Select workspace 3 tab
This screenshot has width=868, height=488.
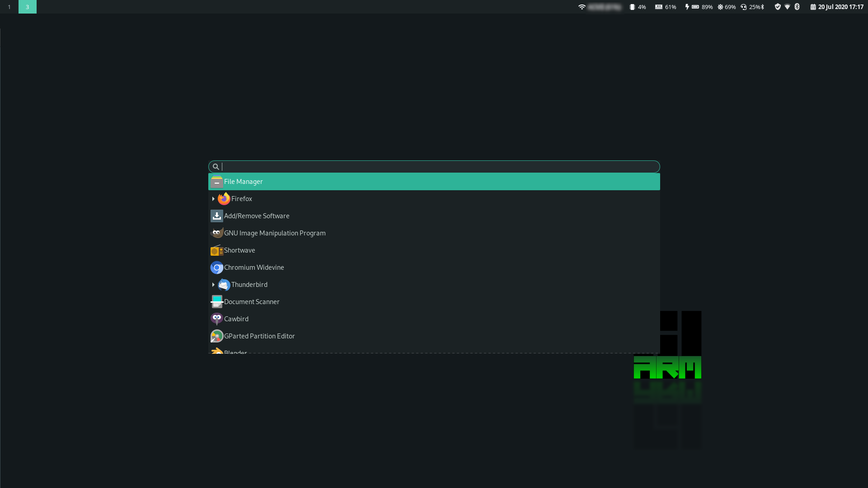pos(27,7)
